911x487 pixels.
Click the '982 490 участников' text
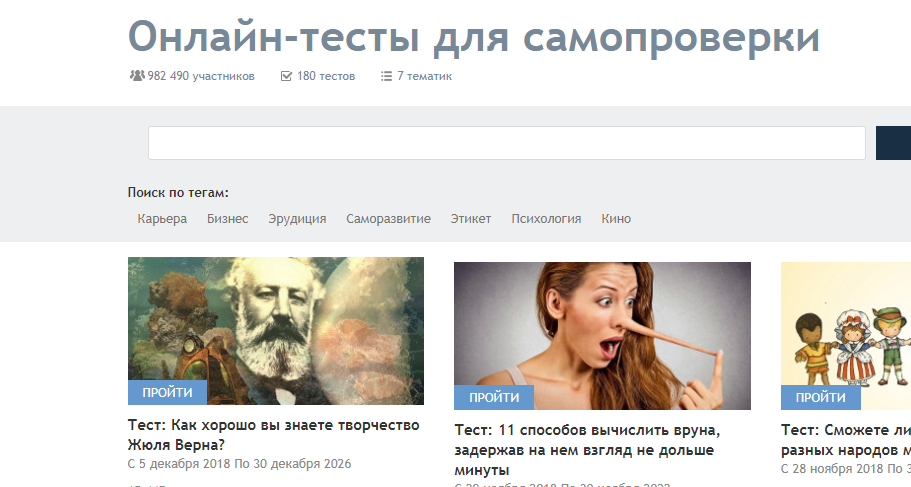coord(201,76)
